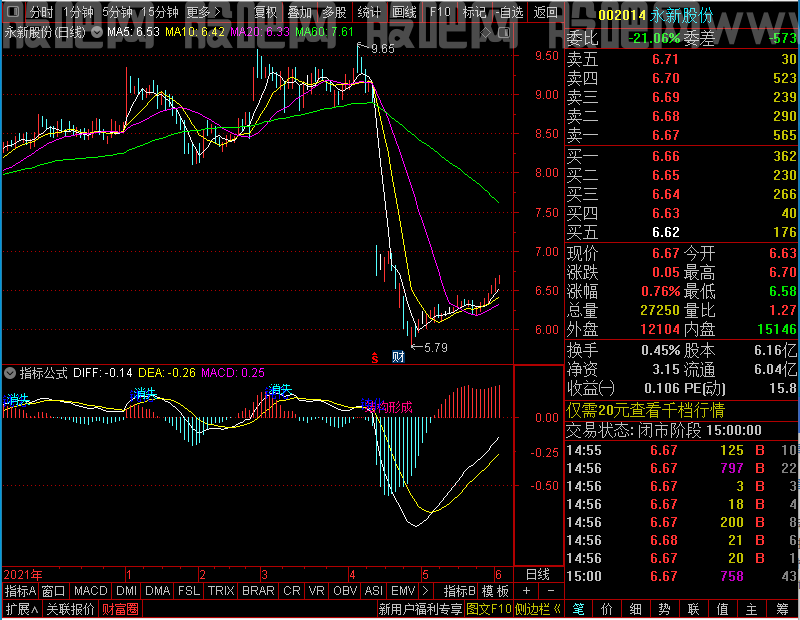Switch indicator to DMI

point(126,591)
